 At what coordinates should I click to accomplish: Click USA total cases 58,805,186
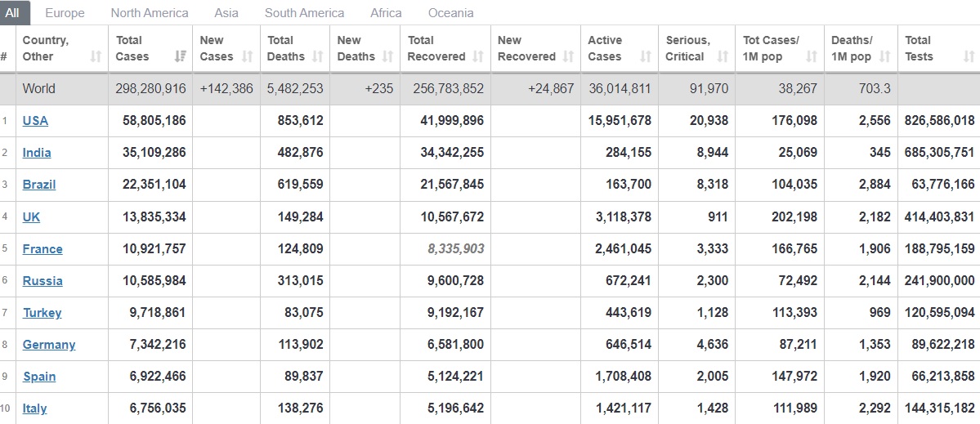pos(154,121)
